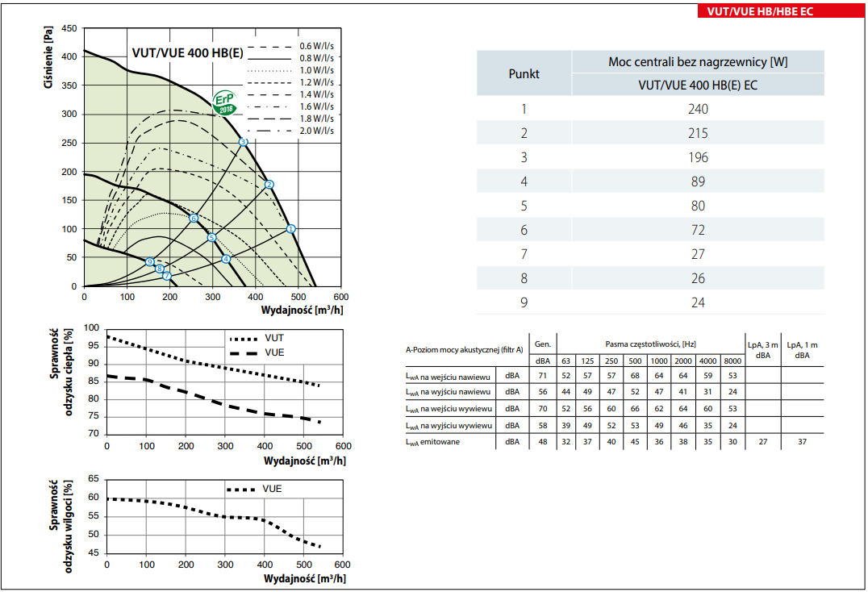Click the VUE legend in moisture recovery chart

255,489
